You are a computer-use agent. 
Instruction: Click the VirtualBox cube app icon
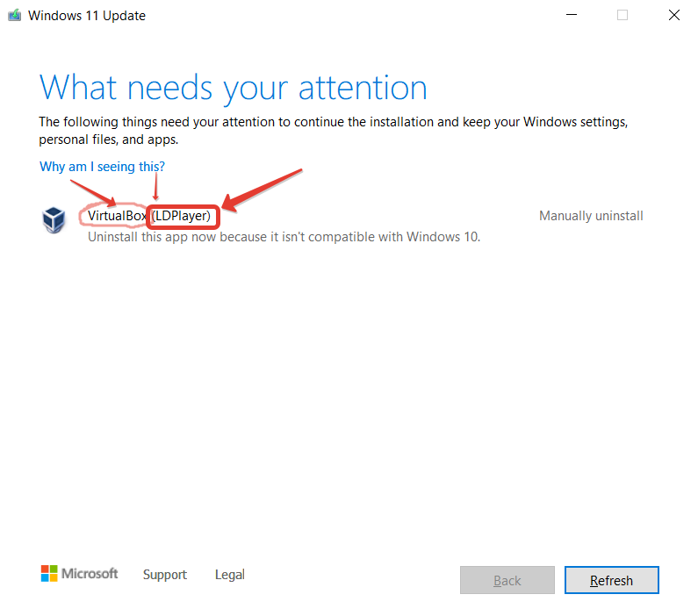(x=54, y=219)
